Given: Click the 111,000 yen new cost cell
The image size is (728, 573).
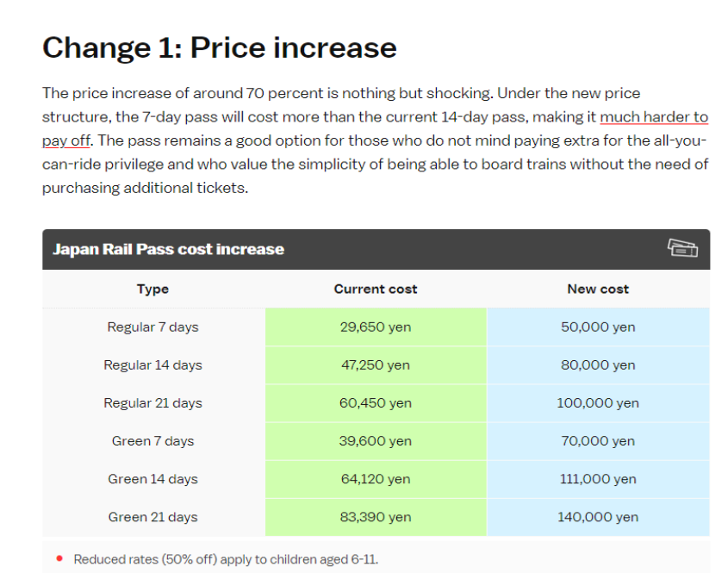Looking at the screenshot, I should click(598, 479).
